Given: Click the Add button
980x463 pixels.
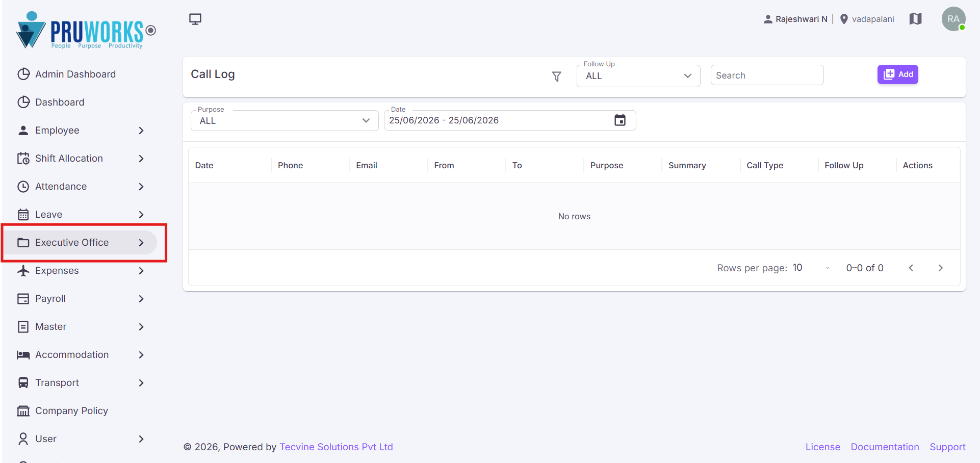Looking at the screenshot, I should (898, 74).
